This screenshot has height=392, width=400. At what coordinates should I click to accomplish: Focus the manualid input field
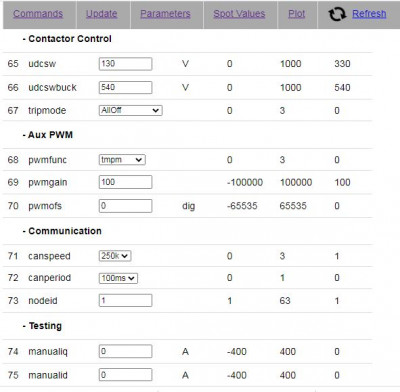click(x=125, y=375)
